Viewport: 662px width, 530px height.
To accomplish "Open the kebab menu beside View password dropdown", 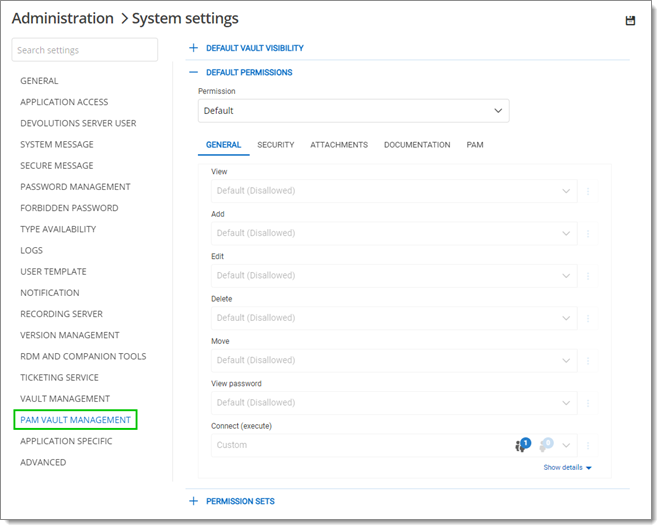I will point(588,403).
